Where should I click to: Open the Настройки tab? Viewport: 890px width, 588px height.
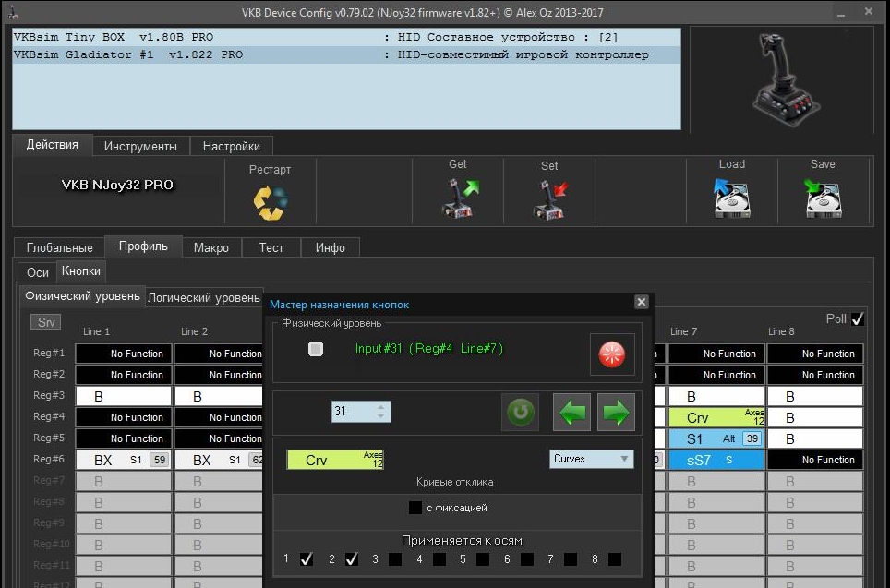click(x=232, y=146)
